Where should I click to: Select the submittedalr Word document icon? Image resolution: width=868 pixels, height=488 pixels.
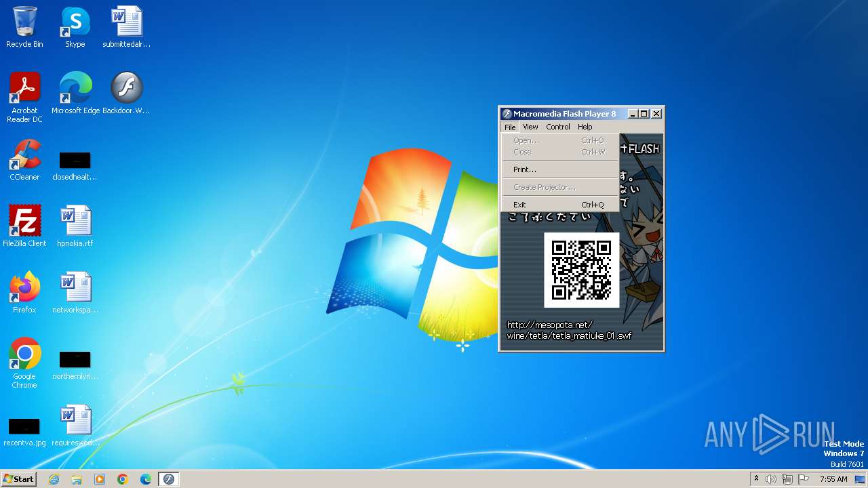click(127, 28)
